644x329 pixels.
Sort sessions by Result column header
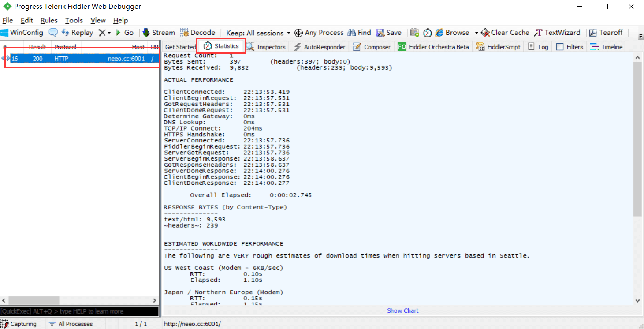pos(37,47)
